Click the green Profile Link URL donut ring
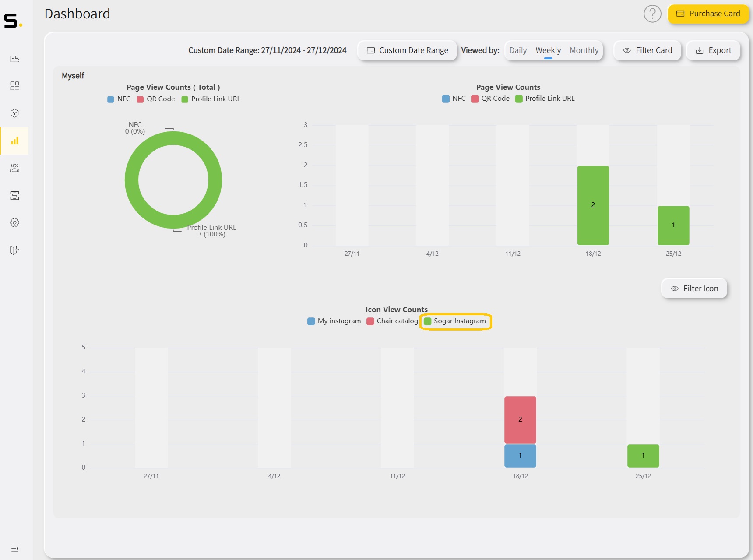The width and height of the screenshot is (753, 560). (x=131, y=180)
